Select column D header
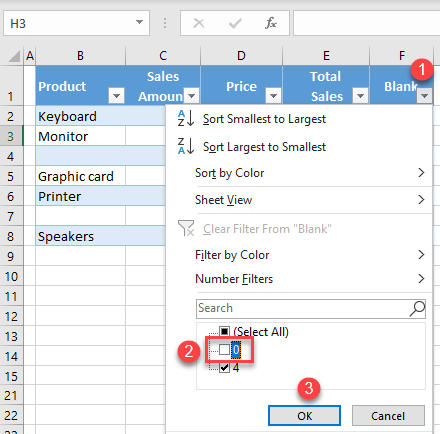Viewport: 440px width, 434px height. tap(241, 56)
